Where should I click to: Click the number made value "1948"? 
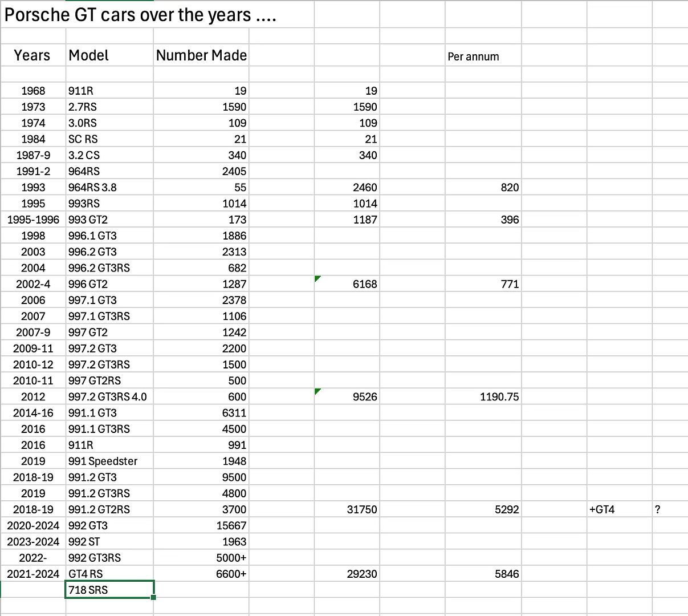click(x=201, y=461)
